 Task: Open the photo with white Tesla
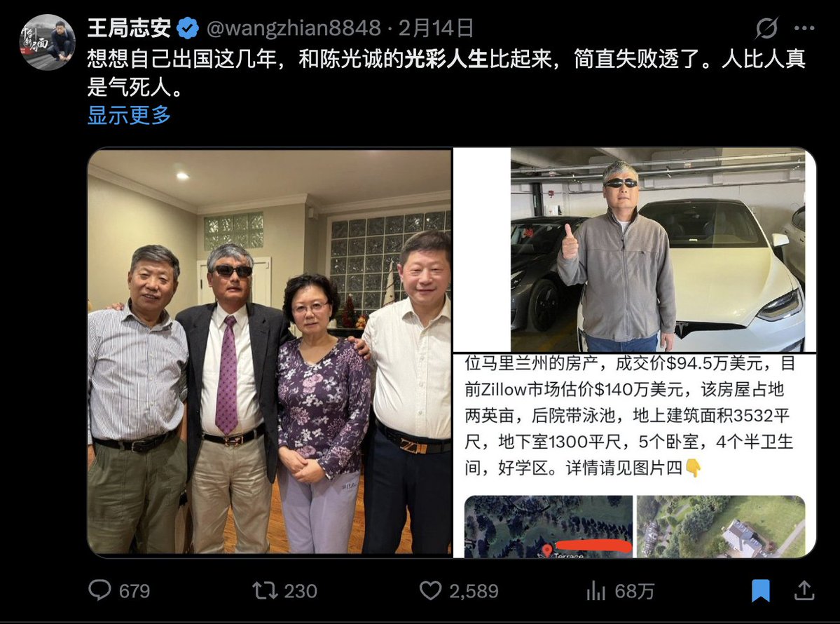click(635, 250)
